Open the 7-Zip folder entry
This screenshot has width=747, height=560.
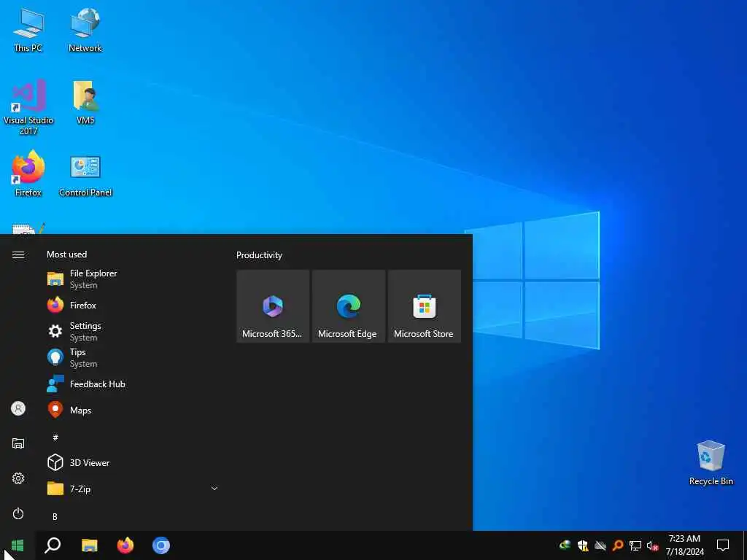click(x=133, y=489)
